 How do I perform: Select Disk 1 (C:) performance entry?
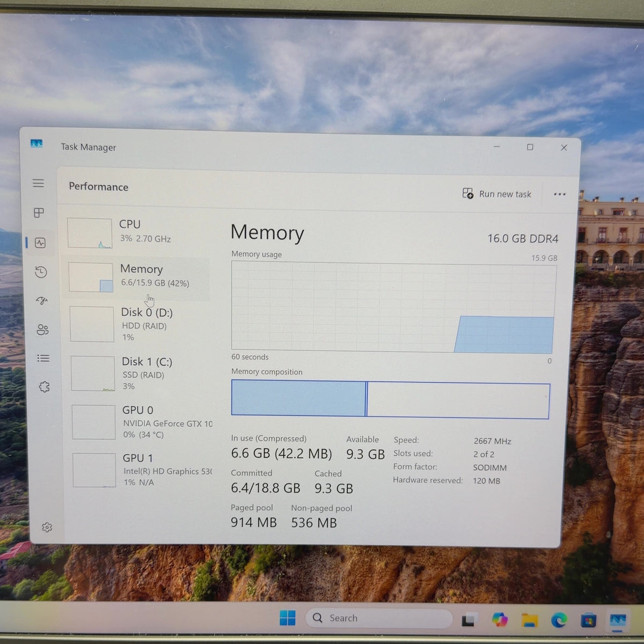141,373
